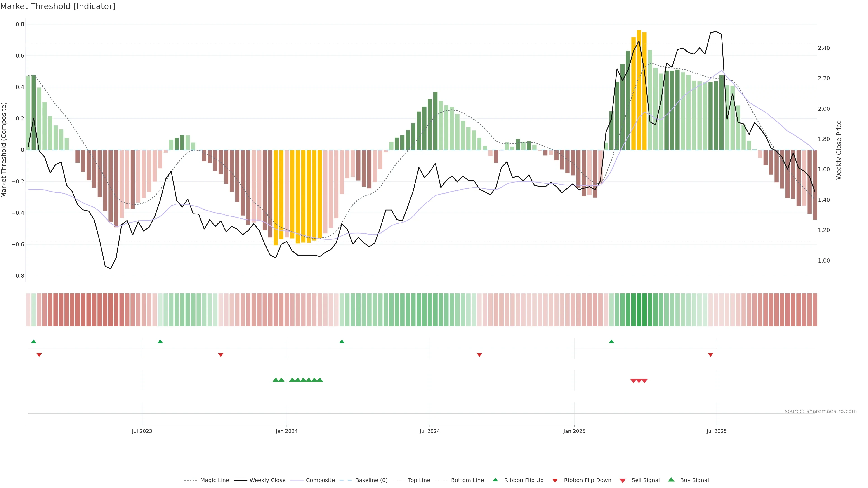868x488 pixels.
Task: Click the green flip-up triangle after Jul 2023
Action: click(x=160, y=342)
